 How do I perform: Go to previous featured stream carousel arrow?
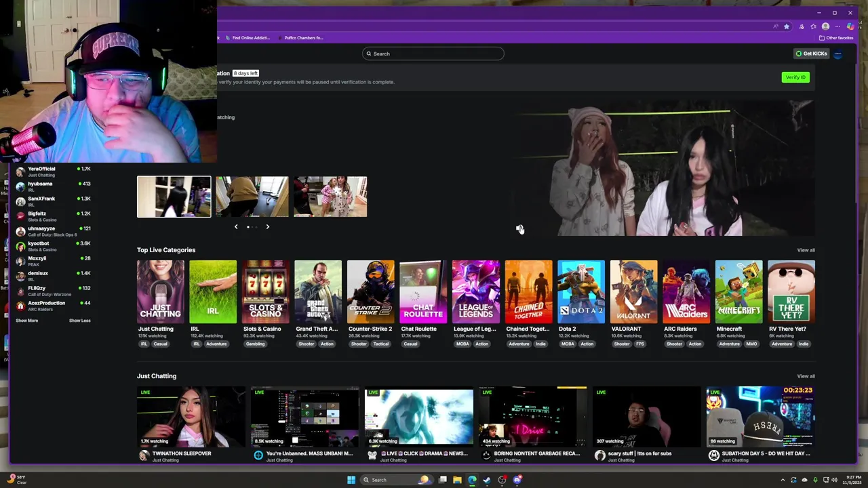[x=236, y=227]
